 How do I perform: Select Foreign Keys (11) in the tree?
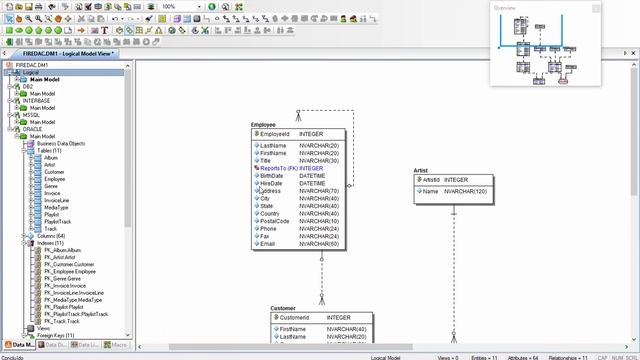click(56, 335)
